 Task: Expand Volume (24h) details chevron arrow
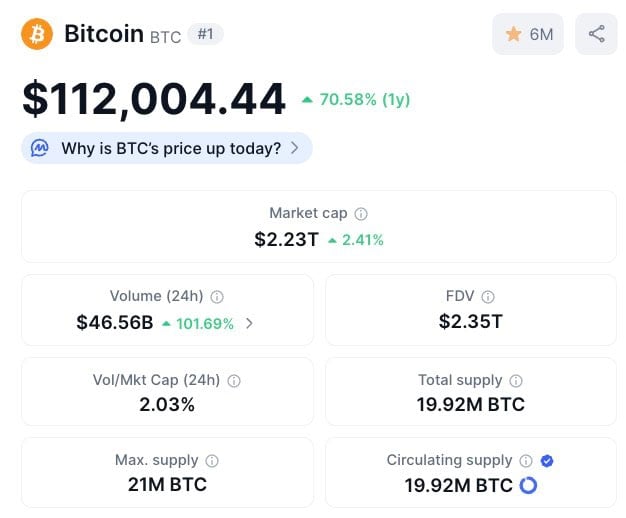pos(249,323)
